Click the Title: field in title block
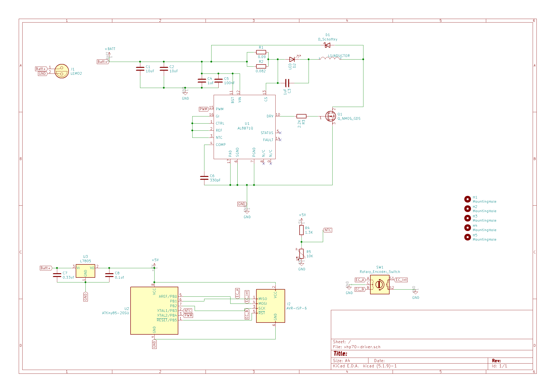The image size is (555, 392). [340, 354]
